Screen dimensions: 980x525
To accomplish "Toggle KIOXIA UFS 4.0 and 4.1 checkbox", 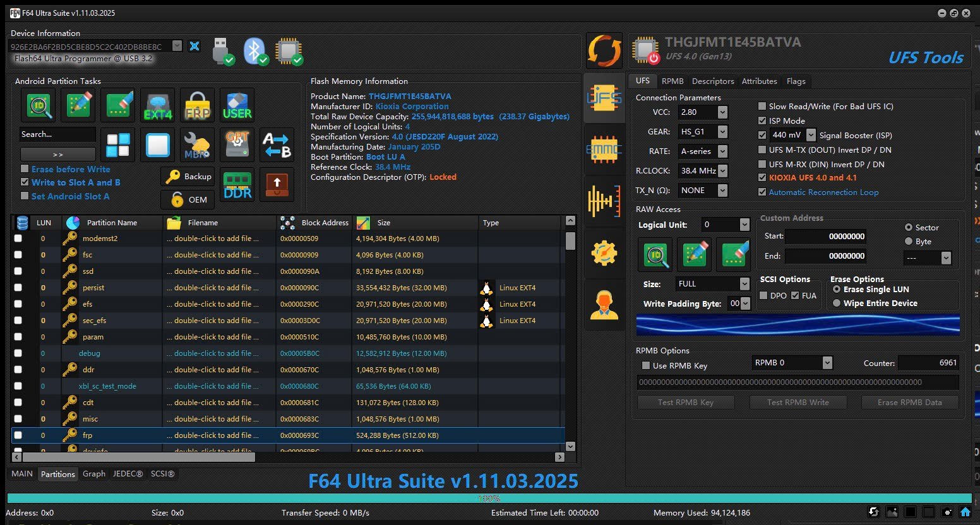I will coord(762,177).
